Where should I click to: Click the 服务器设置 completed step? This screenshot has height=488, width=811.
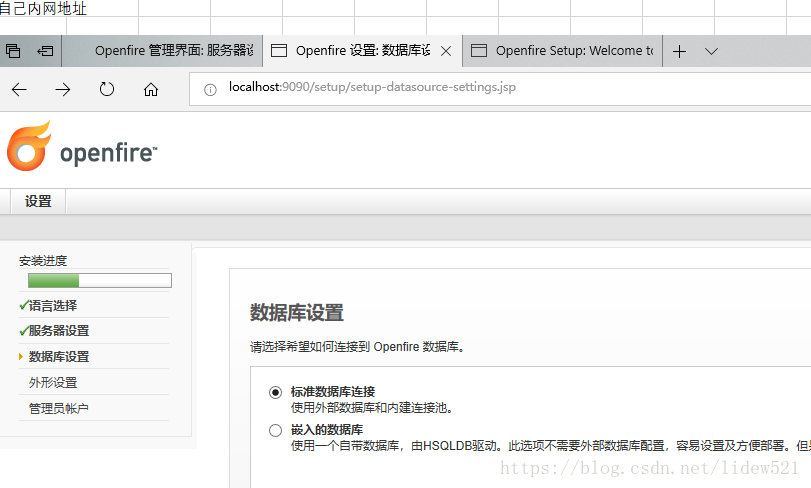58,331
